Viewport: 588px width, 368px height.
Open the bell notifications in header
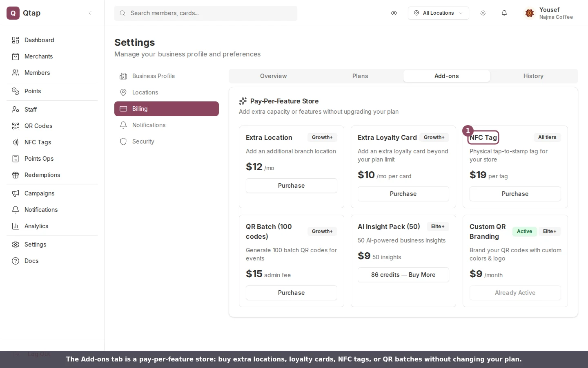click(x=504, y=13)
